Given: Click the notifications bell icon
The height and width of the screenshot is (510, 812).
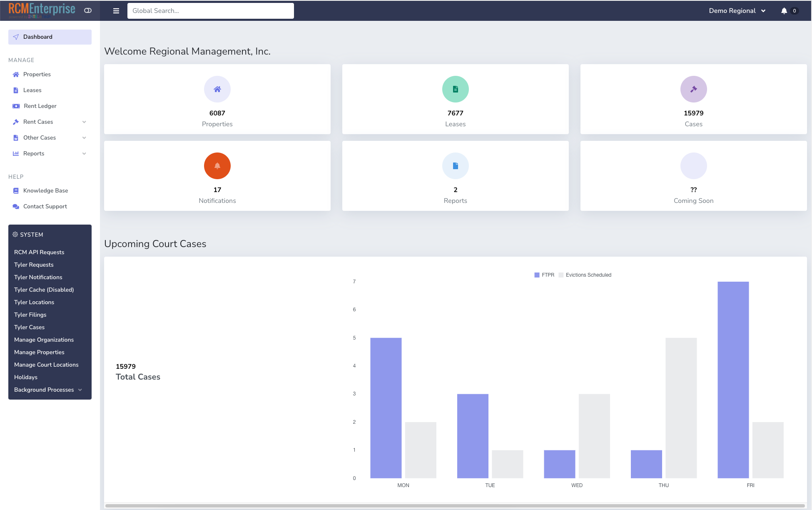Looking at the screenshot, I should point(785,10).
